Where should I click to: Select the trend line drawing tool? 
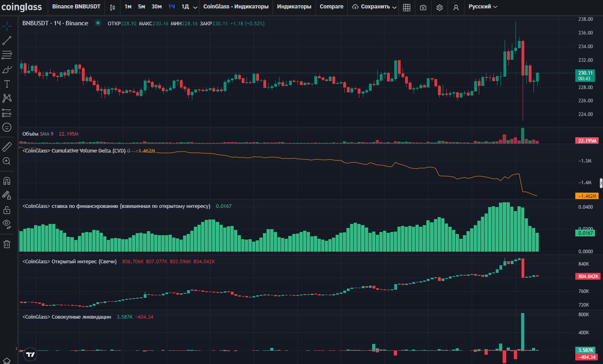[7, 41]
